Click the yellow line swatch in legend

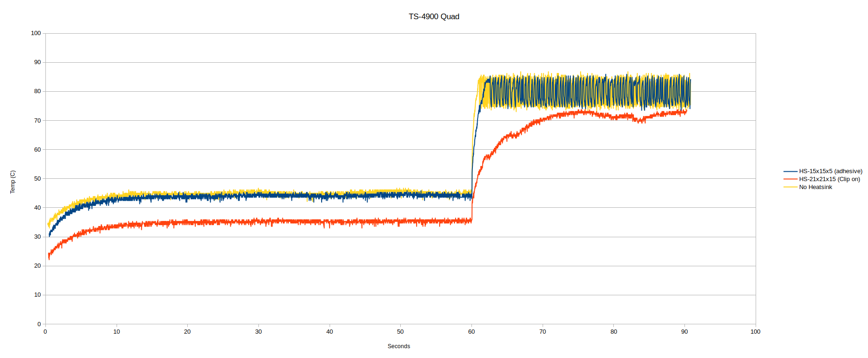(x=790, y=187)
